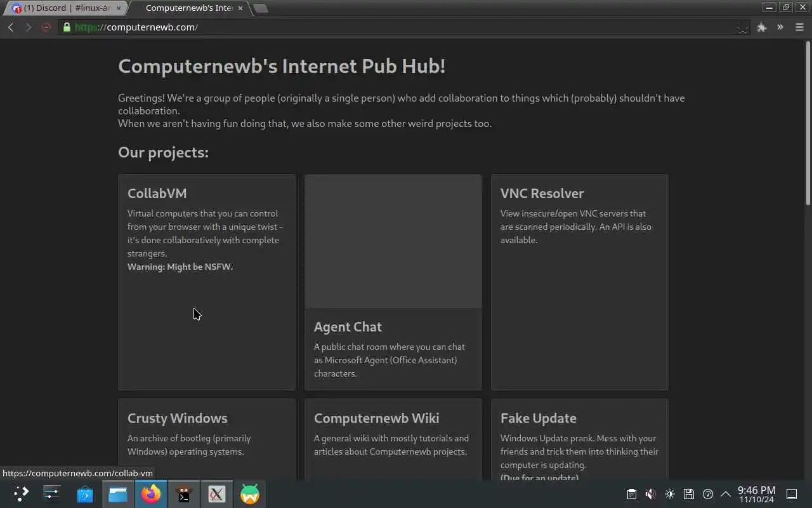Click the 'Warning: Might be NSFW.' text
This screenshot has height=508, width=812.
(x=180, y=267)
